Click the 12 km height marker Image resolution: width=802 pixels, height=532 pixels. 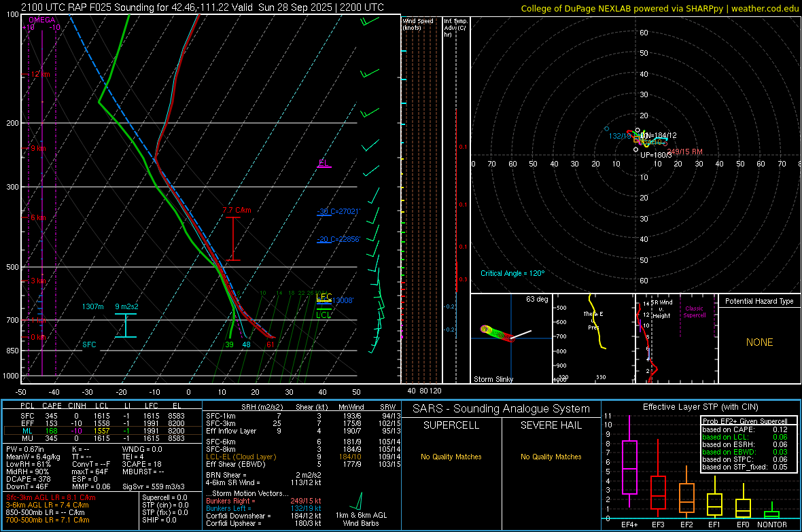click(x=40, y=74)
